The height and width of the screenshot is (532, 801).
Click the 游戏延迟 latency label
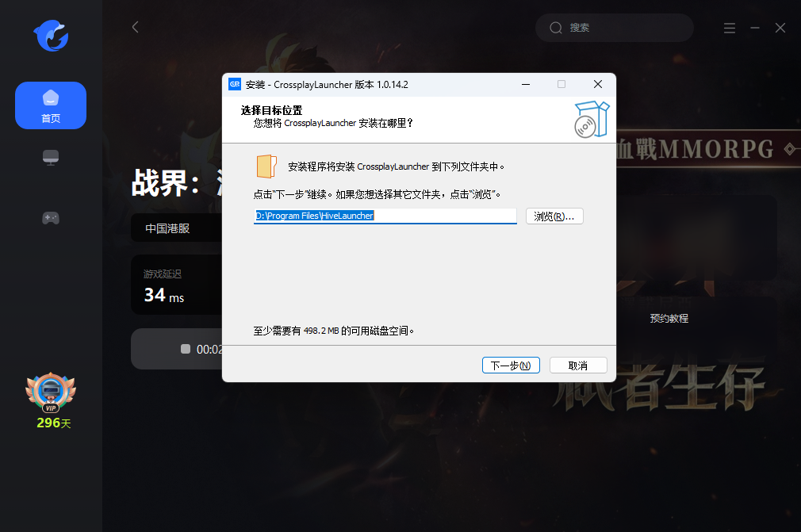pos(163,274)
